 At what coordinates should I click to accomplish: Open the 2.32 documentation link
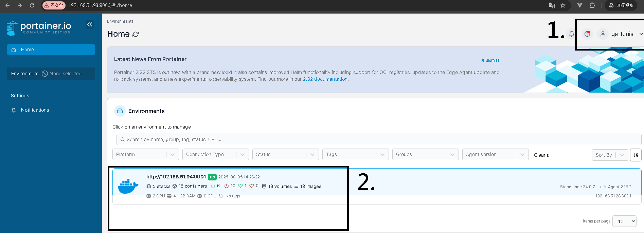pos(325,79)
